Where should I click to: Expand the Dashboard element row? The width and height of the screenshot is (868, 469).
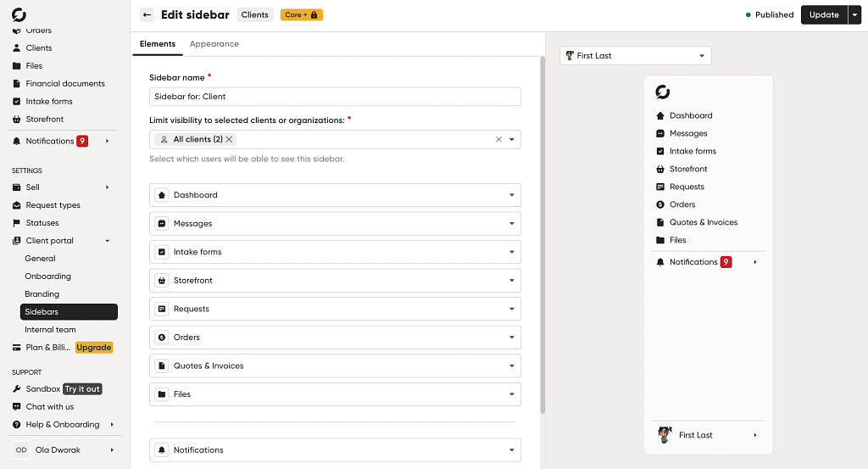point(511,195)
